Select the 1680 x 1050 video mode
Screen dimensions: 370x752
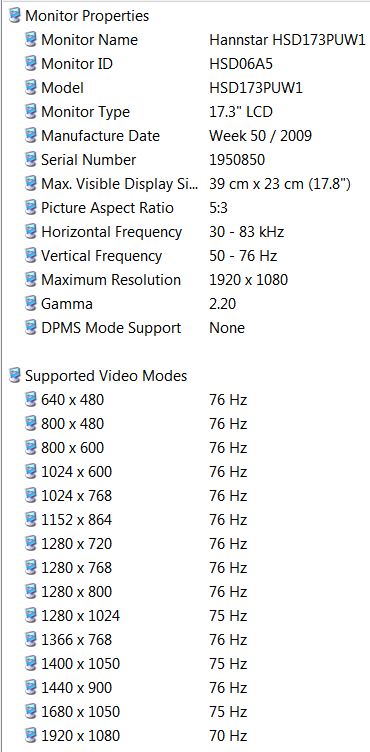[185, 711]
